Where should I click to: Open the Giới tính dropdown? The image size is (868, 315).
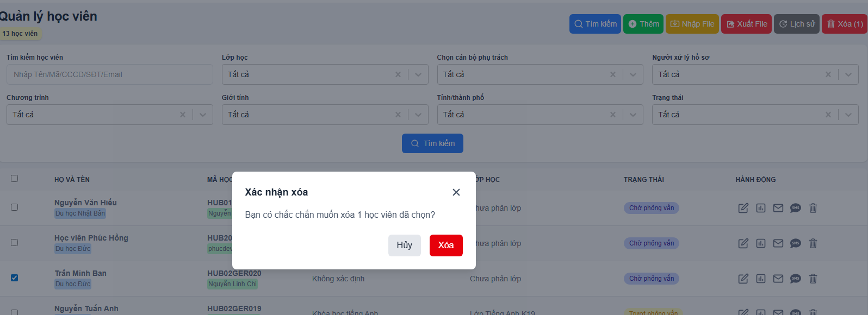(x=418, y=115)
